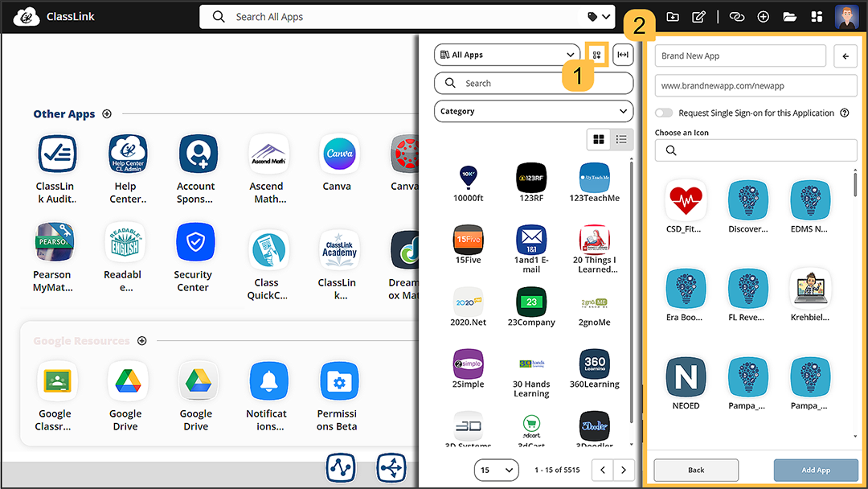Click the ClassLink logo
The height and width of the screenshot is (489, 868).
pyautogui.click(x=54, y=17)
